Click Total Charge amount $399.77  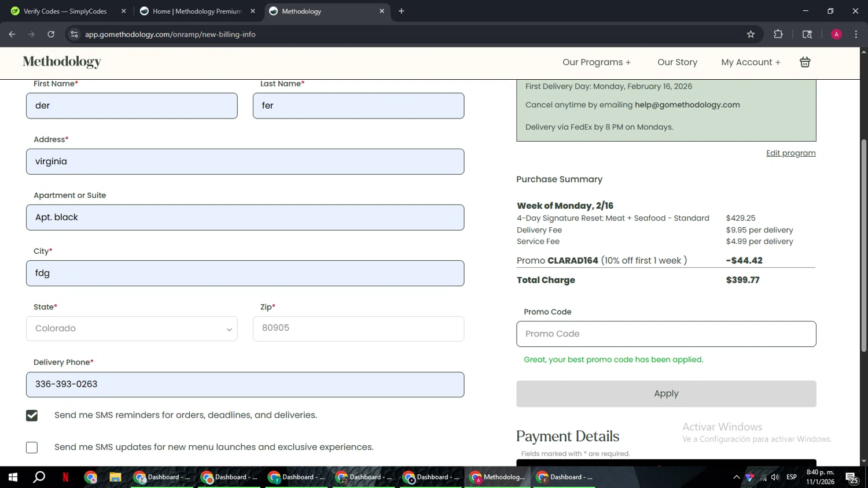742,280
